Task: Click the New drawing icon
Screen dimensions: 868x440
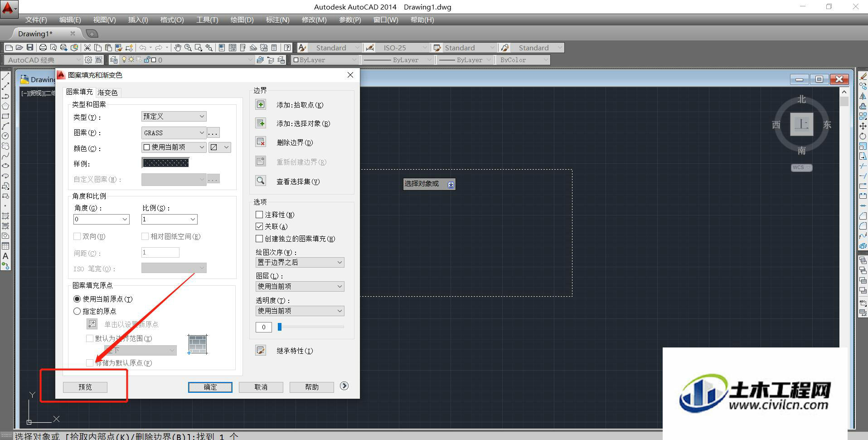Action: pos(9,48)
